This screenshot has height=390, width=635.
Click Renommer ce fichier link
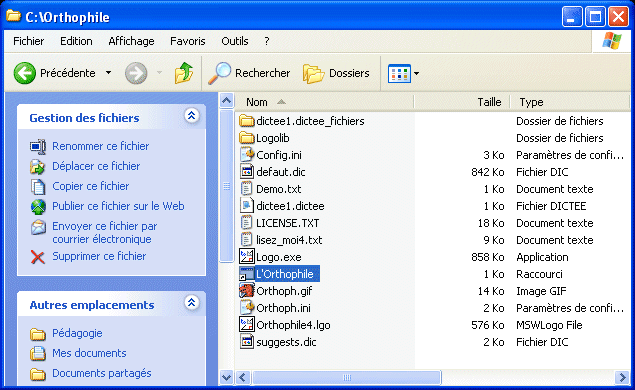(x=100, y=146)
